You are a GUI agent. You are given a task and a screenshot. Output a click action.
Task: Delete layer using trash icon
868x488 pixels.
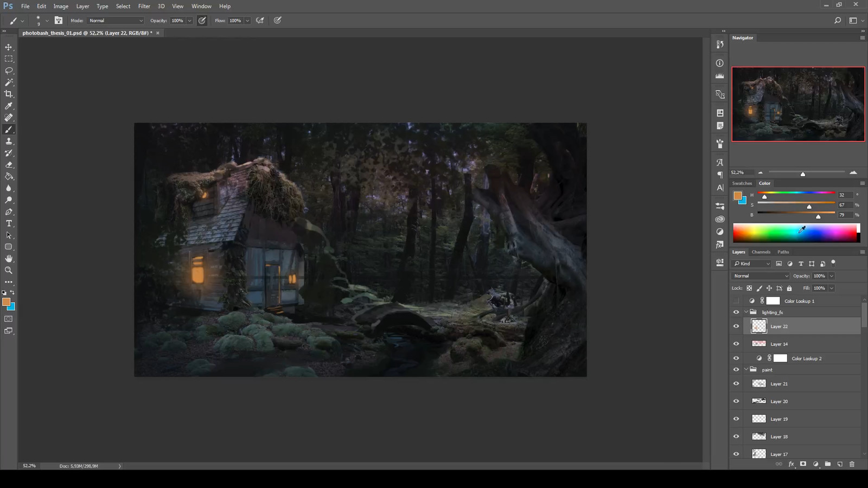pos(852,464)
